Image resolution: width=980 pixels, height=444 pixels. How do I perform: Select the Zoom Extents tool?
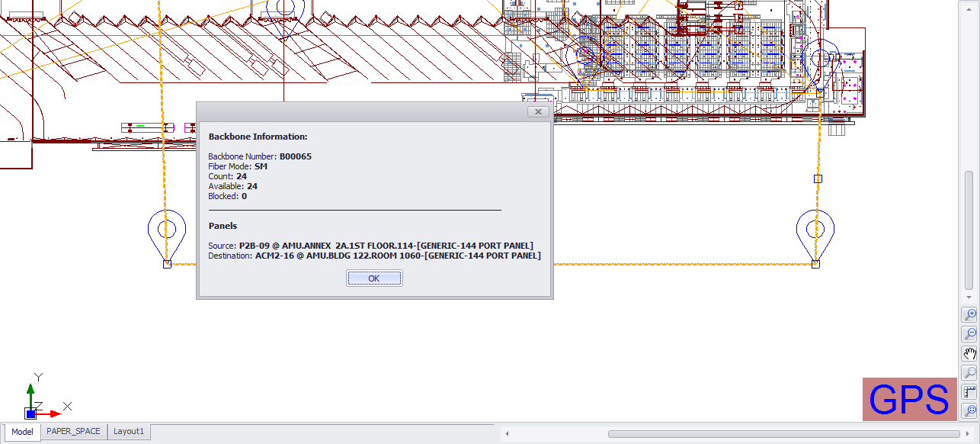pyautogui.click(x=970, y=412)
